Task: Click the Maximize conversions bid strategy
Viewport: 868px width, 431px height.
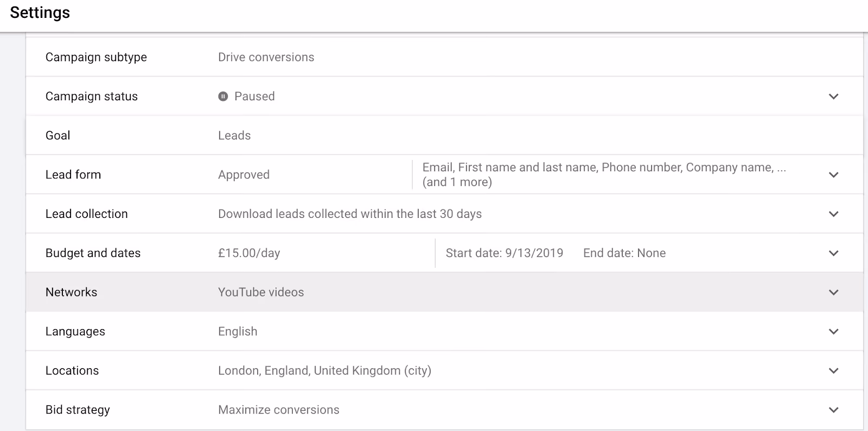Action: (279, 410)
